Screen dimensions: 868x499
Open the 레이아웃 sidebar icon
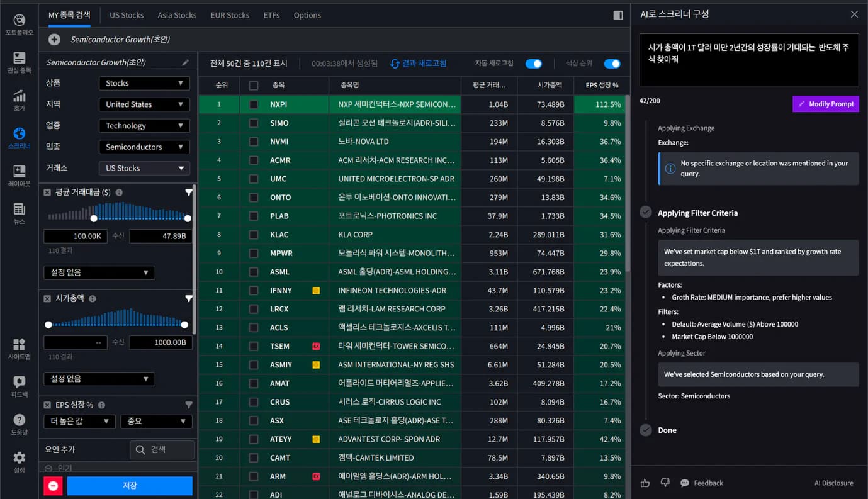19,171
